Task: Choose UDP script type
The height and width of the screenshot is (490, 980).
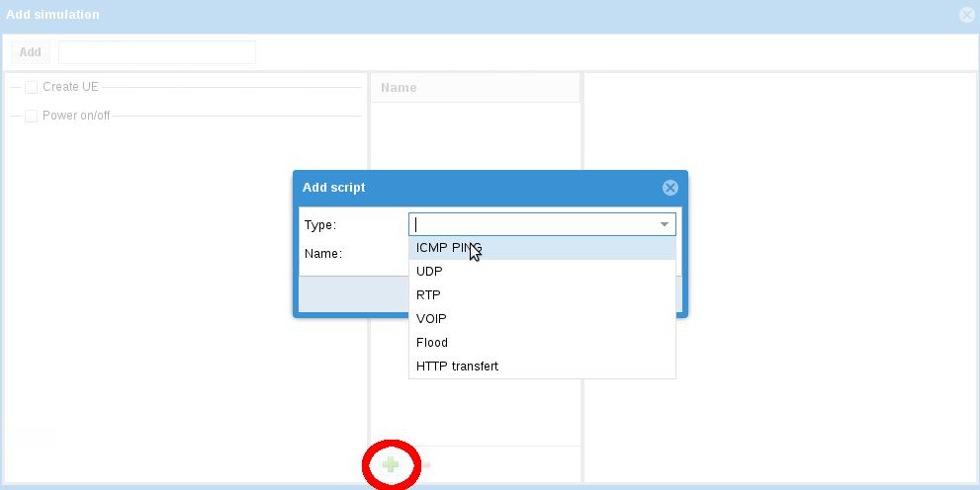Action: (x=542, y=272)
